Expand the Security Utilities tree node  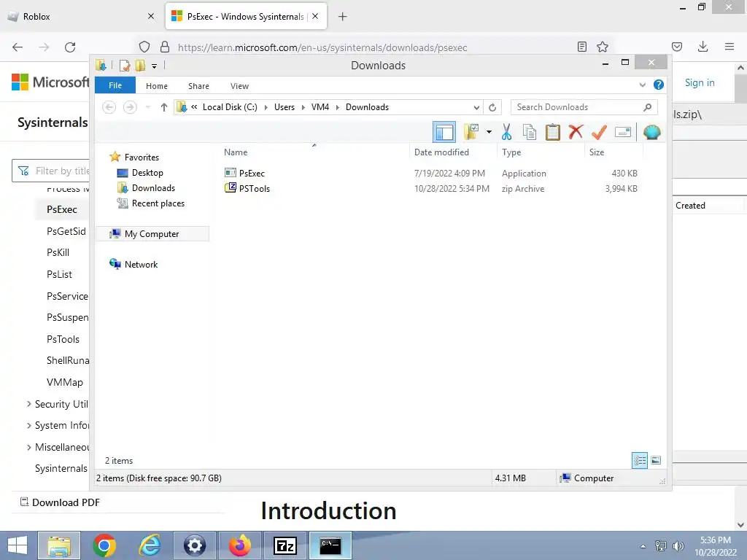[28, 404]
